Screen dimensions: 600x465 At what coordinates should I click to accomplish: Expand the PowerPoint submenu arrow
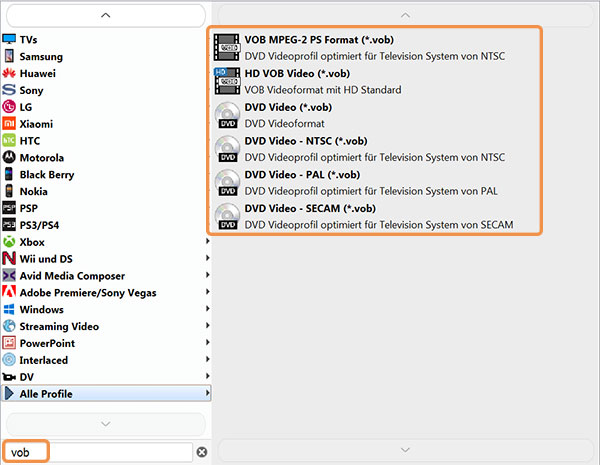point(207,342)
